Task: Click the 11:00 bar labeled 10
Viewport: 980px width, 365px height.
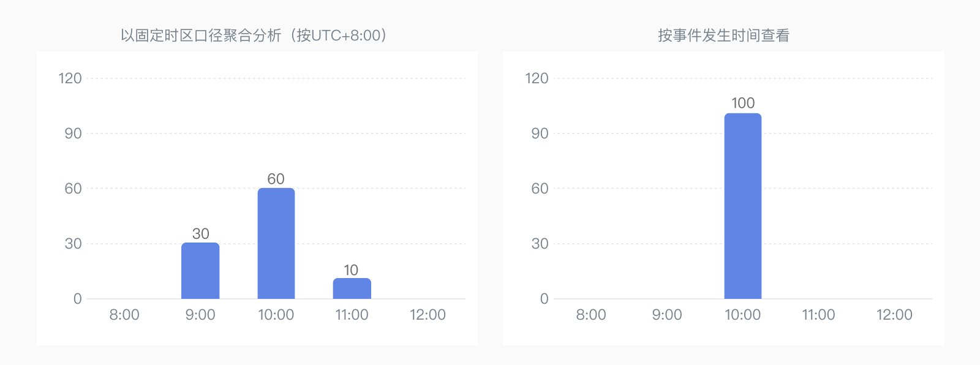Action: 352,288
